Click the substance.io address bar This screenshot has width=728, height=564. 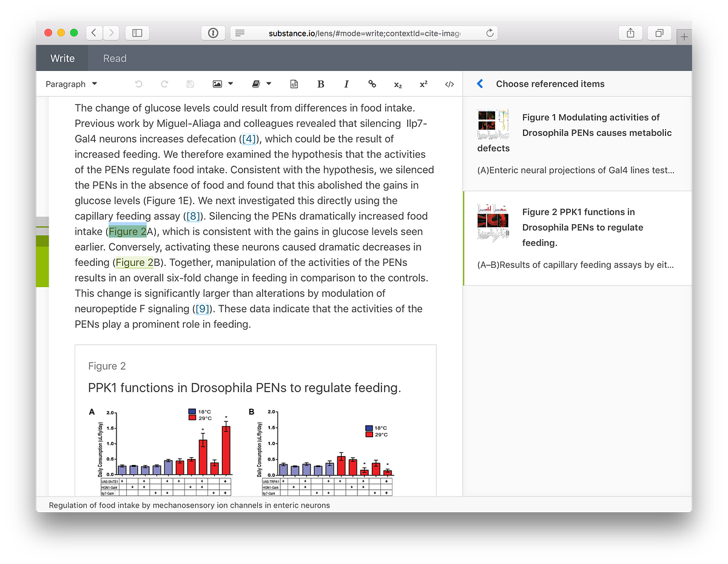pyautogui.click(x=364, y=33)
